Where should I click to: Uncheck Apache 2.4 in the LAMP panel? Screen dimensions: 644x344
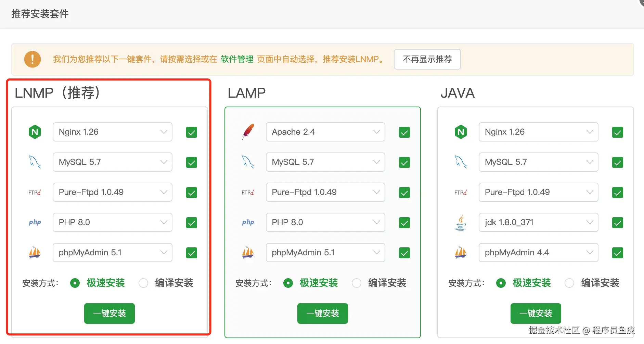pos(404,132)
